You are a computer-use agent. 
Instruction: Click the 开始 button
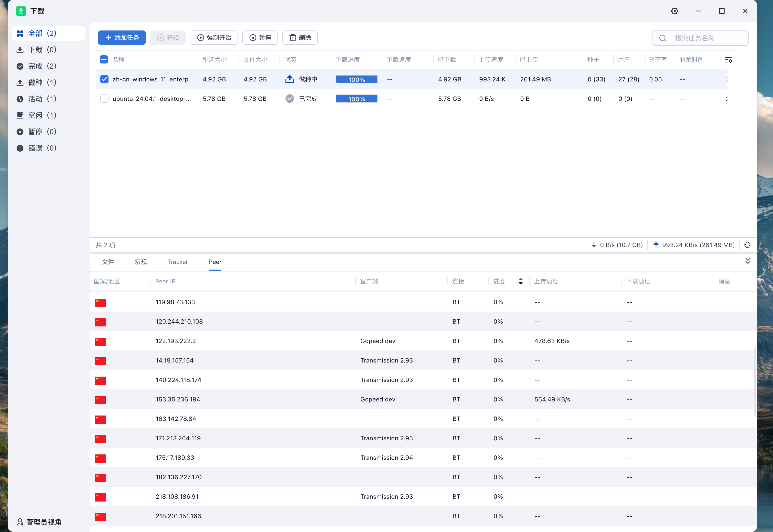point(168,38)
